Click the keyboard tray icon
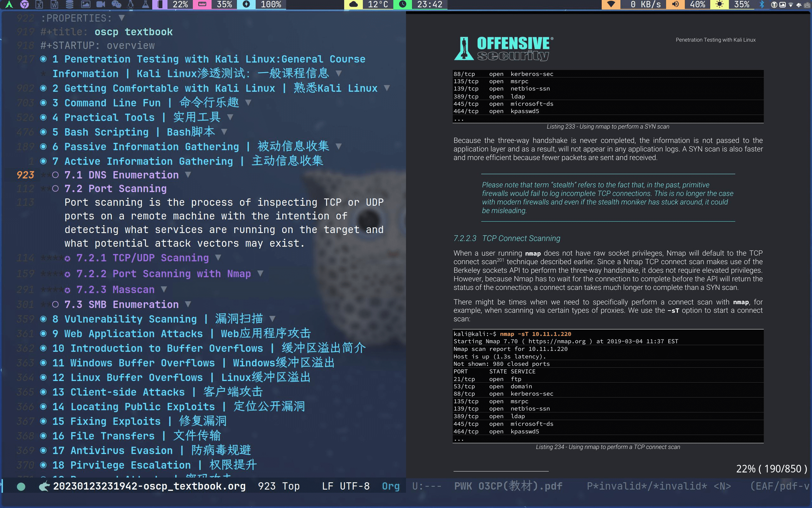The width and height of the screenshot is (812, 508). click(807, 5)
